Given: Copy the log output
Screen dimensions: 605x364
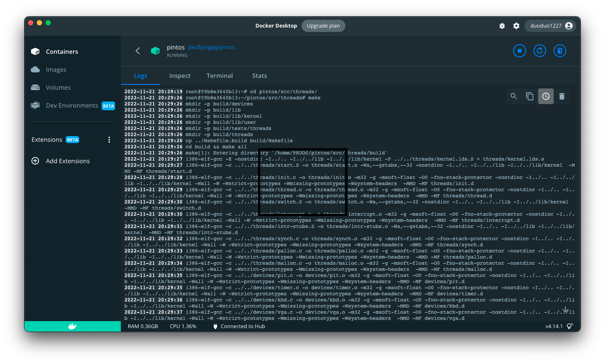Looking at the screenshot, I should pyautogui.click(x=530, y=96).
